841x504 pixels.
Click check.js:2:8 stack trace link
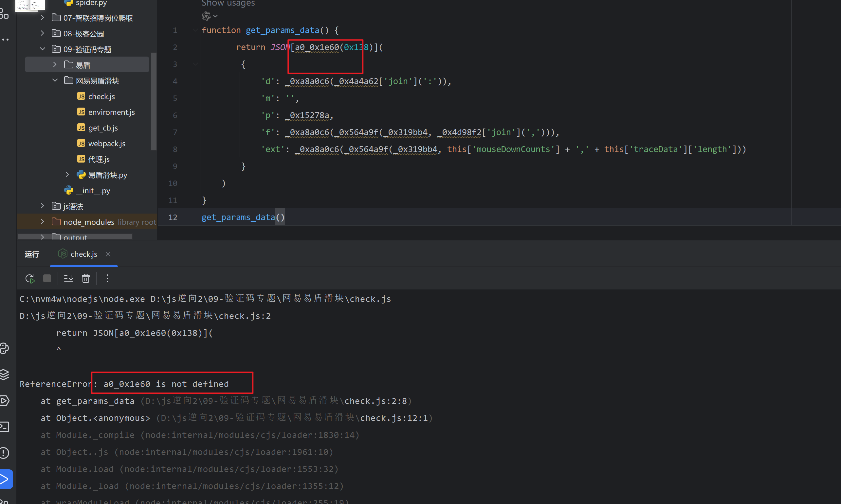(x=375, y=401)
